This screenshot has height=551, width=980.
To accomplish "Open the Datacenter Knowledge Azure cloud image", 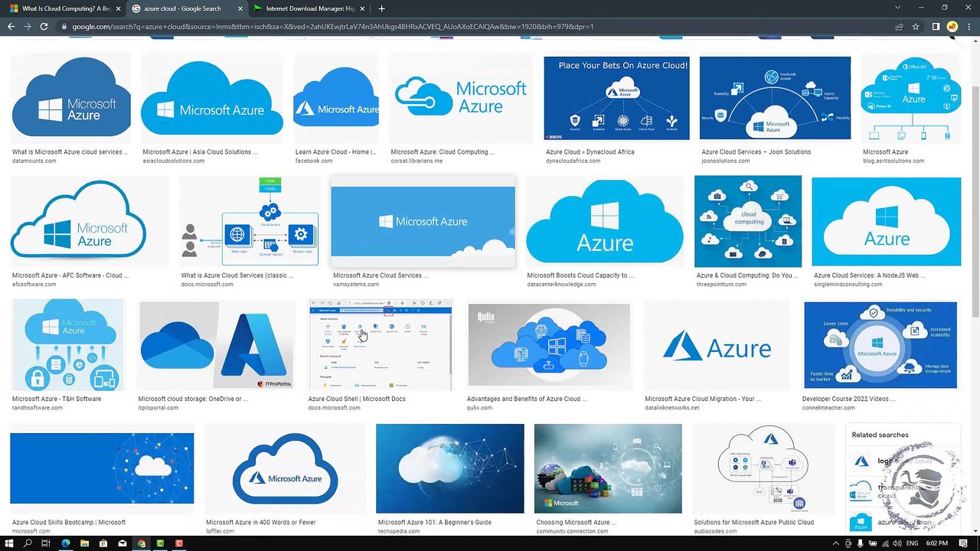I will pos(605,221).
